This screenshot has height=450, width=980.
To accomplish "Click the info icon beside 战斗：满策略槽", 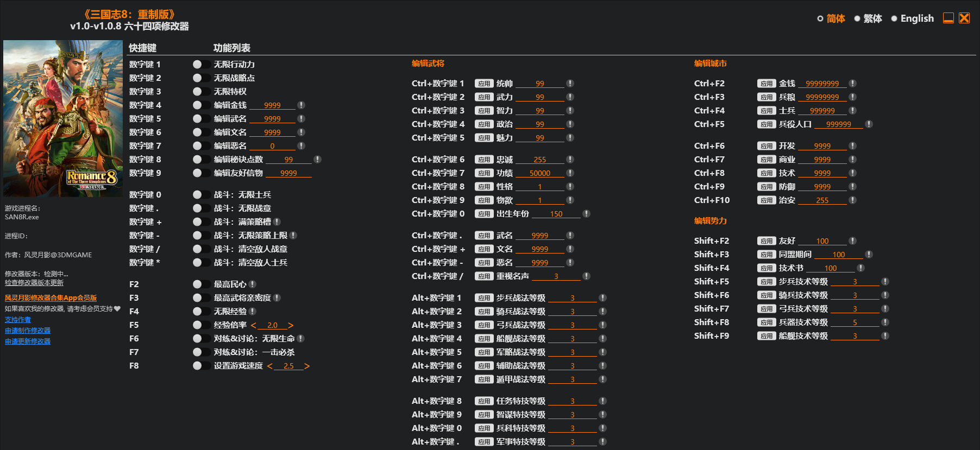I will point(277,222).
